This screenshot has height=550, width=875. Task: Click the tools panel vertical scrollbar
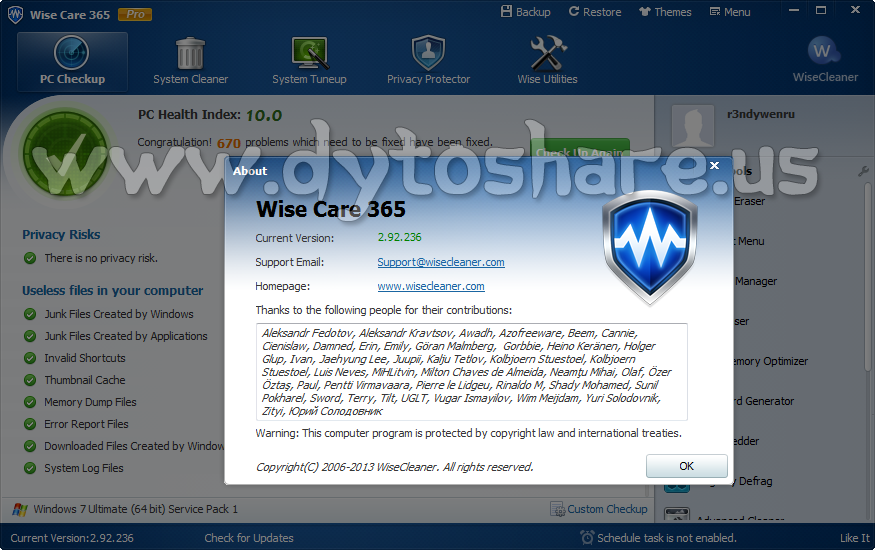[x=867, y=279]
